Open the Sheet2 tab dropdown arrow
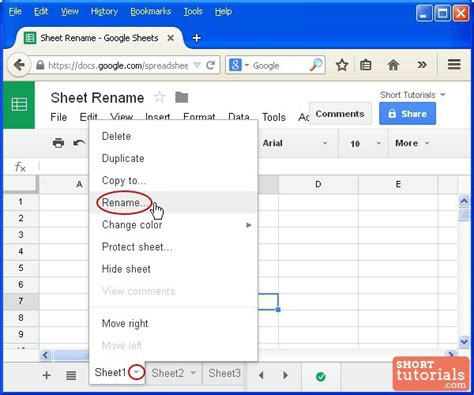The image size is (474, 395). pos(193,373)
